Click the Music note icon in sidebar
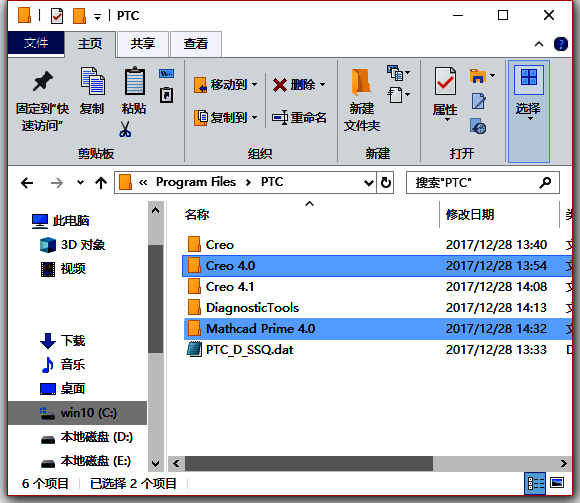 (47, 365)
